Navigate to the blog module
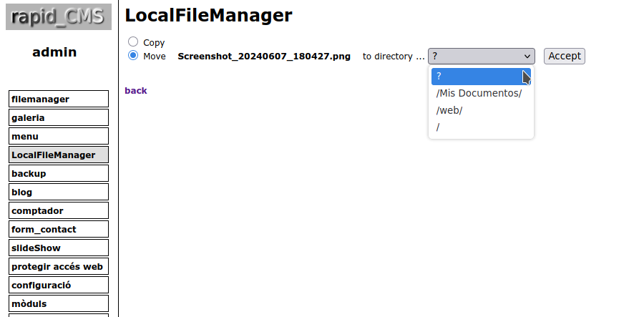644x317 pixels. [x=59, y=192]
